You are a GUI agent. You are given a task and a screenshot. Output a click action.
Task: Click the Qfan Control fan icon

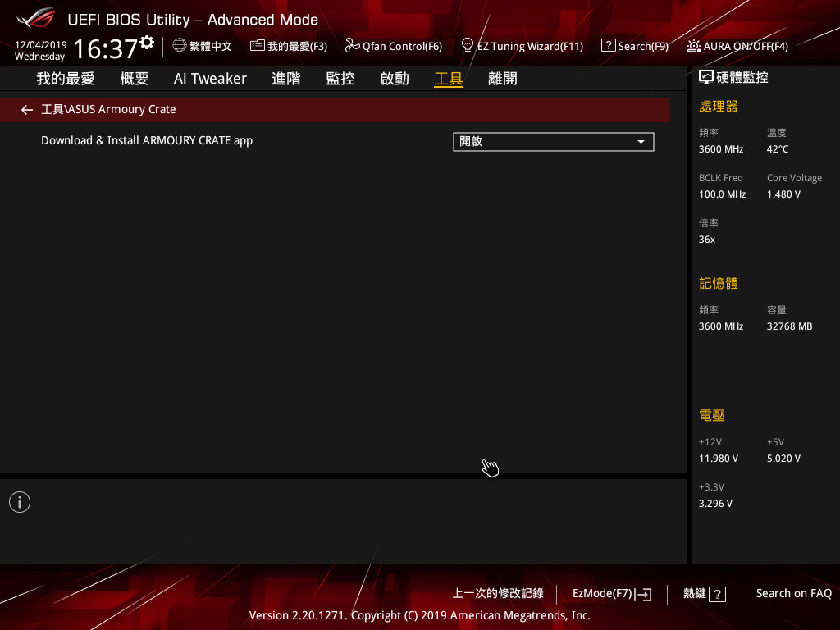click(352, 46)
